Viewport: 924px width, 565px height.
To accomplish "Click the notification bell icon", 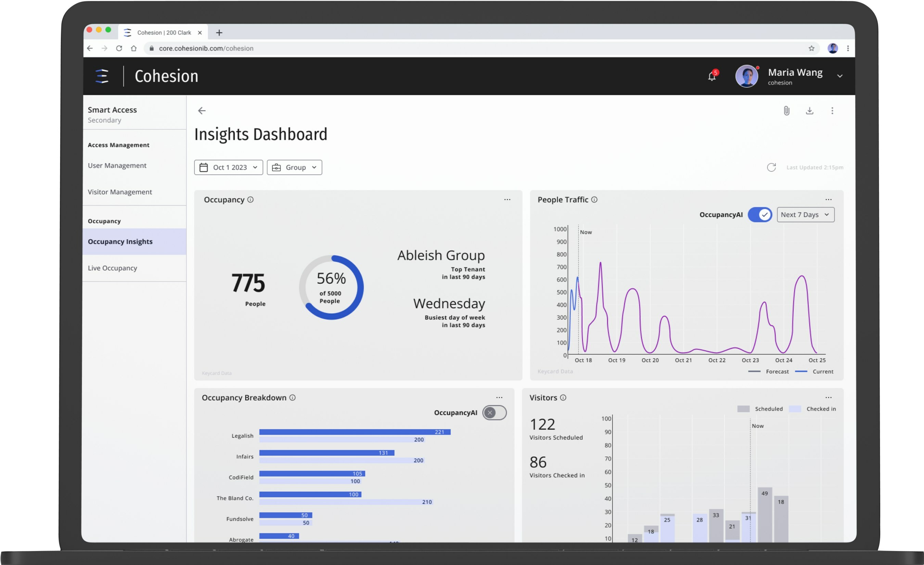I will (711, 77).
